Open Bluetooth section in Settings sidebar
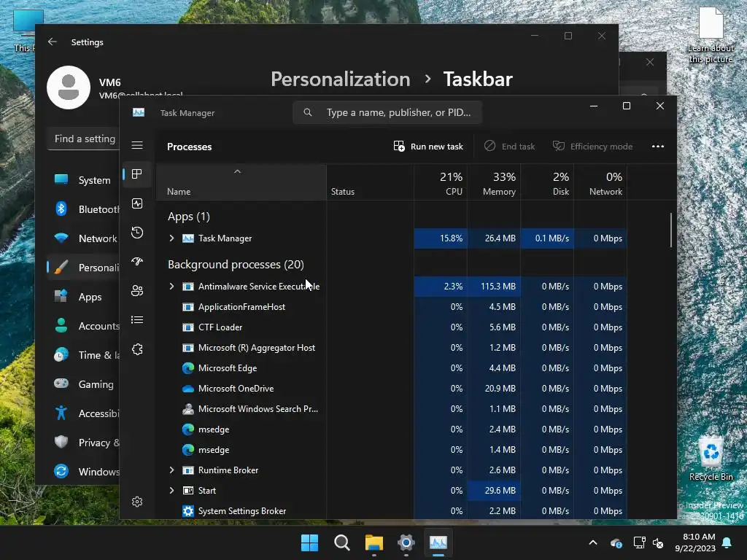This screenshot has height=560, width=747. (83, 209)
